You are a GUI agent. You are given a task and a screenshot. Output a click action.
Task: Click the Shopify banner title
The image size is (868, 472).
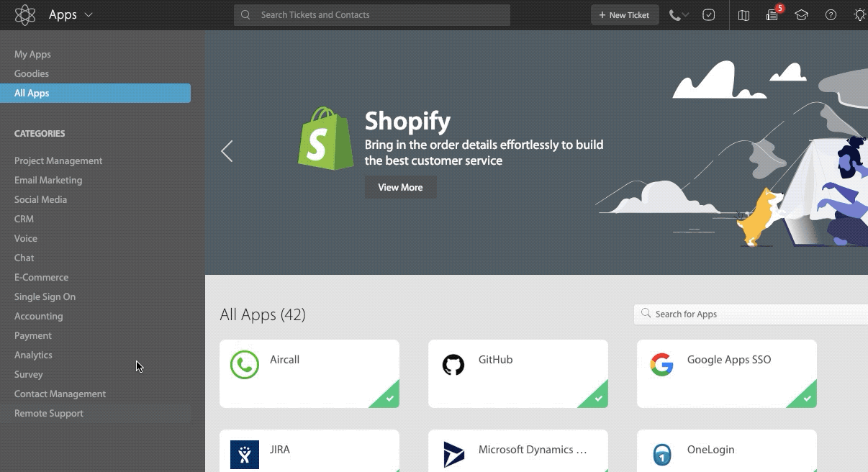[x=407, y=122]
